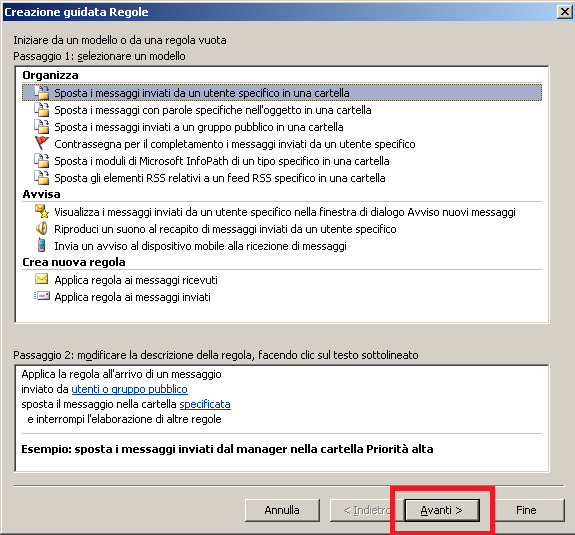The width and height of the screenshot is (575, 535).
Task: Click the speaker sound icon
Action: [42, 228]
